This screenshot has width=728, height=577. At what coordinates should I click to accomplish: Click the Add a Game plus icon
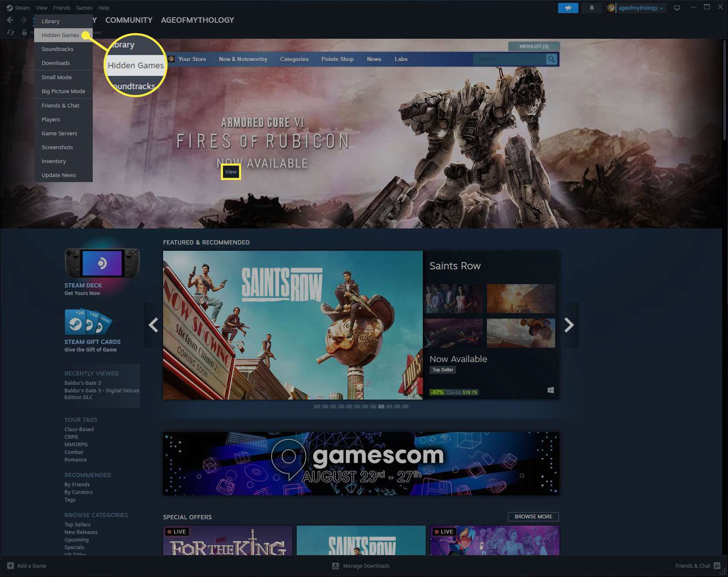(11, 565)
